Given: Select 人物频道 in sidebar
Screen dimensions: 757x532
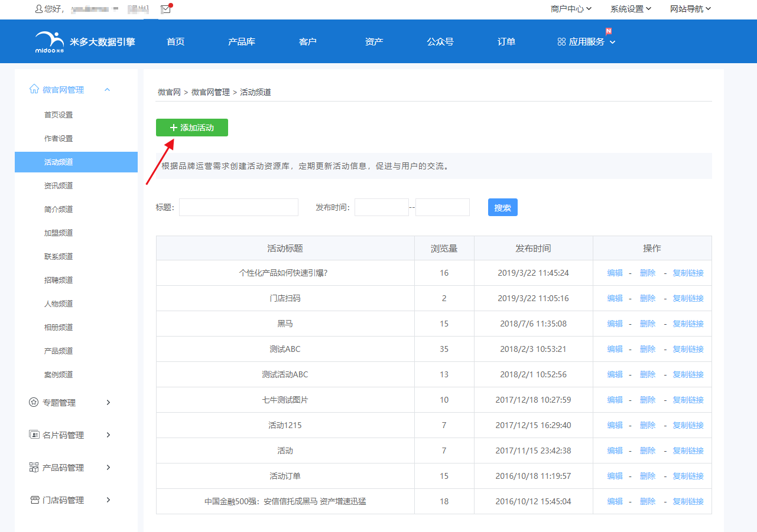Looking at the screenshot, I should click(59, 303).
